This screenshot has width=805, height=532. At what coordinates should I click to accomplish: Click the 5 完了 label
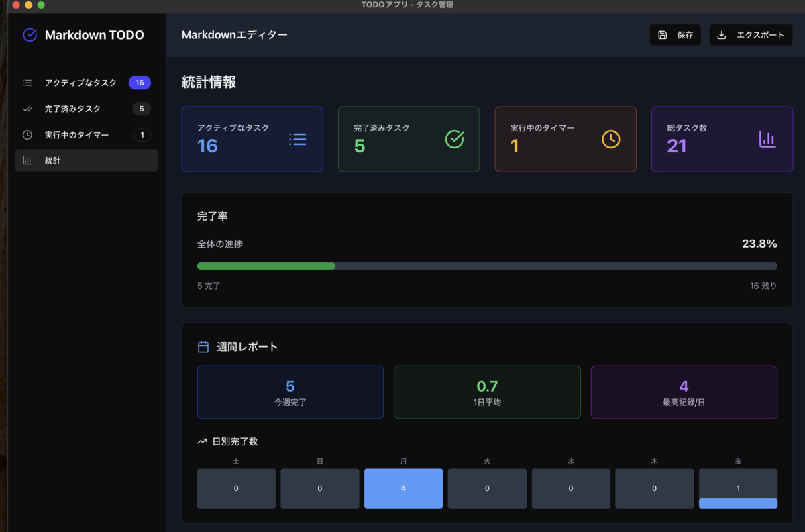(209, 286)
